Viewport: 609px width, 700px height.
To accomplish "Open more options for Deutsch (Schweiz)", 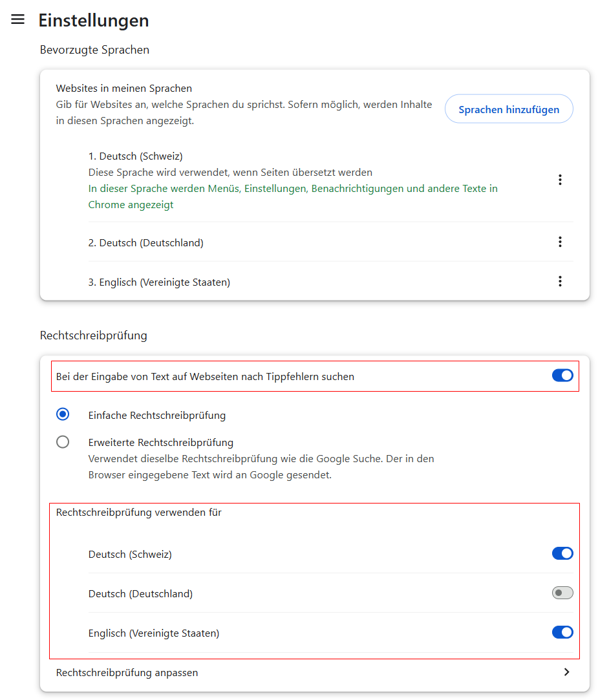I will coord(560,180).
